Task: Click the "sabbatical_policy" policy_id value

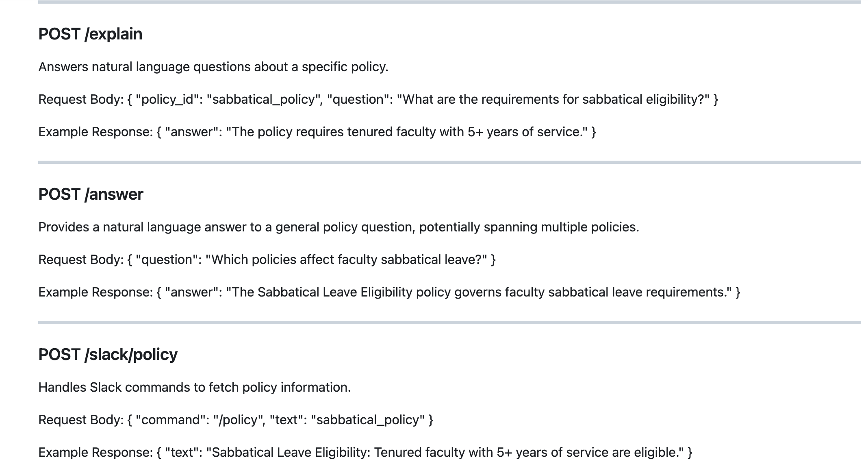Action: (x=263, y=99)
